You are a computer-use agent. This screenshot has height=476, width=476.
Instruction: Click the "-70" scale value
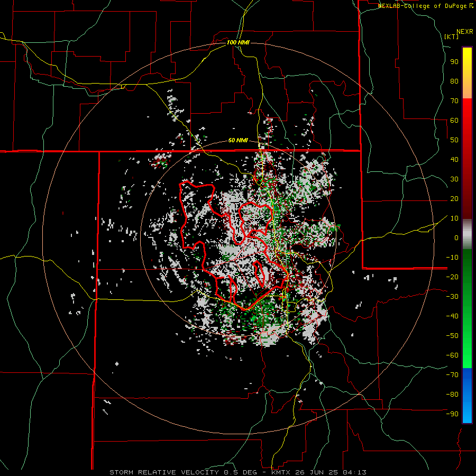pos(452,375)
